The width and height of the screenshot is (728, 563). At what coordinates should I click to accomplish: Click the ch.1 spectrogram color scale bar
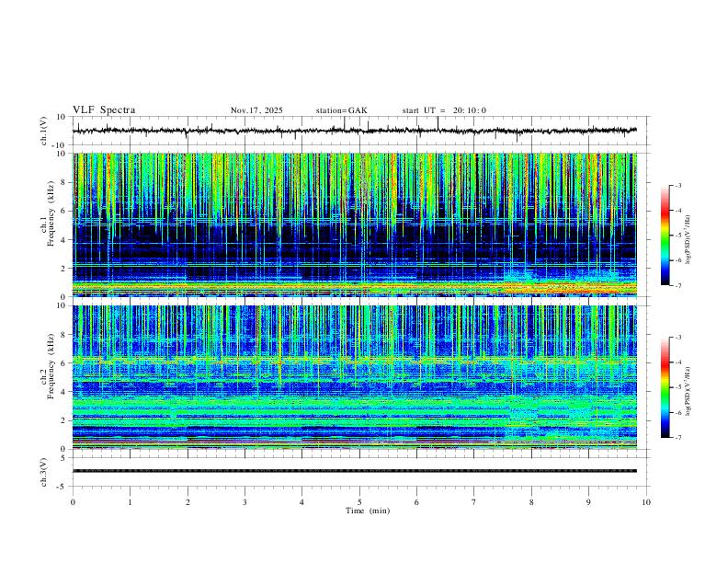click(665, 236)
